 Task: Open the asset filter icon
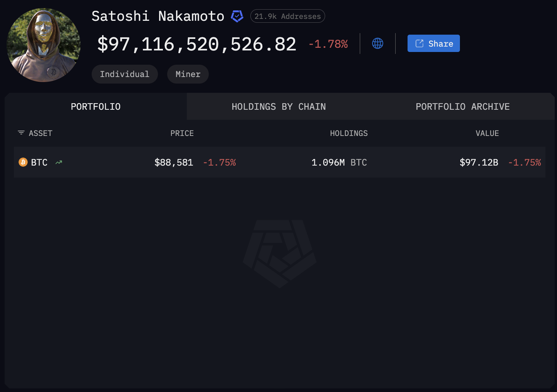(21, 133)
